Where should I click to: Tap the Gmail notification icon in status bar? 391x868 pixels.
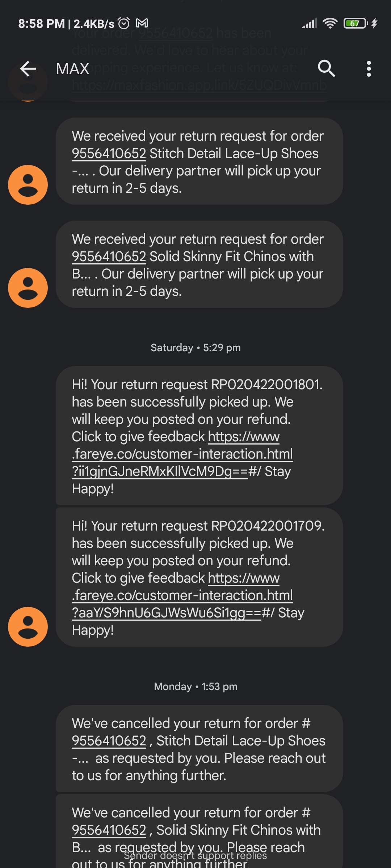point(142,24)
